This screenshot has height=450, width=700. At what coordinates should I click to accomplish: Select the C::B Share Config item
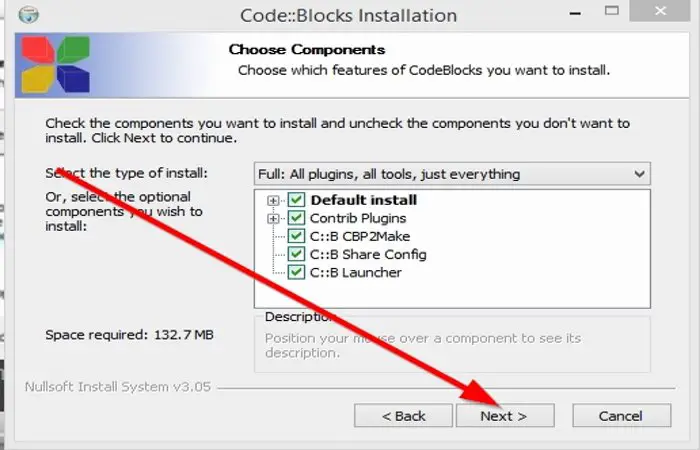[x=368, y=254]
